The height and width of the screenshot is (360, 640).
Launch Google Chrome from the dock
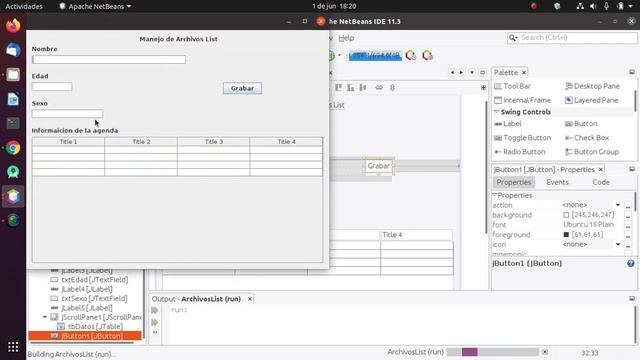point(13,147)
